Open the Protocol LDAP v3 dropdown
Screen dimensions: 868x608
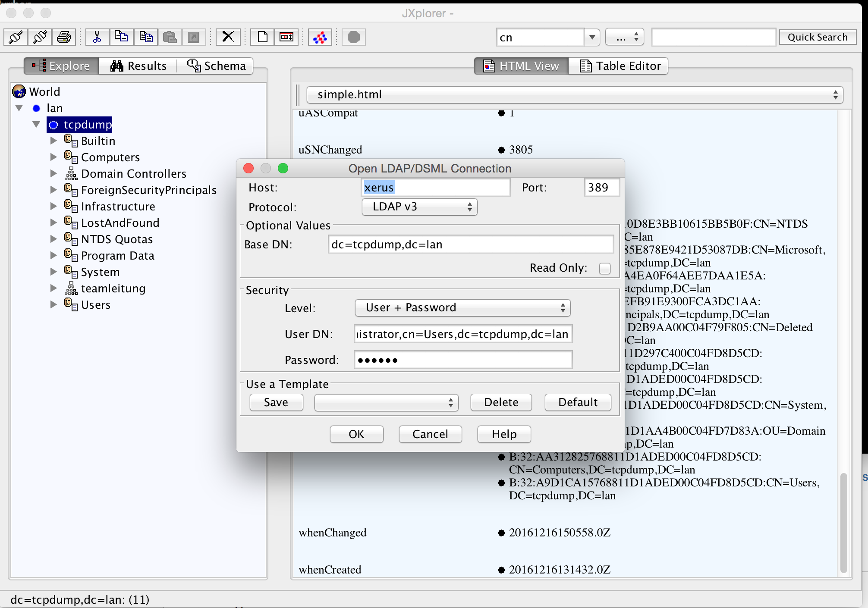pos(419,207)
